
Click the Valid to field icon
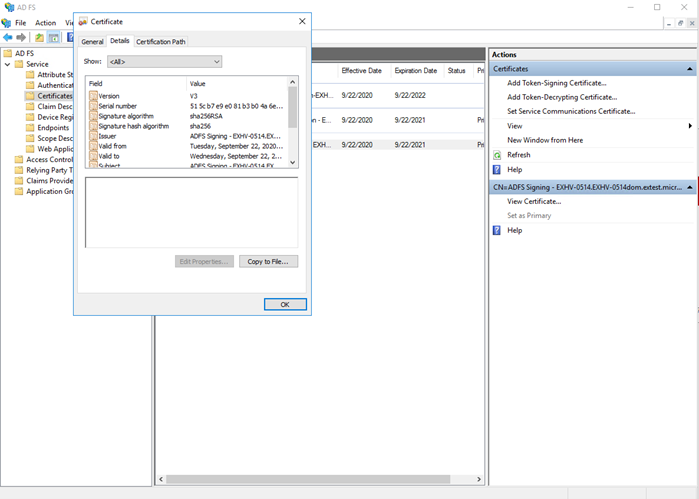coord(93,156)
